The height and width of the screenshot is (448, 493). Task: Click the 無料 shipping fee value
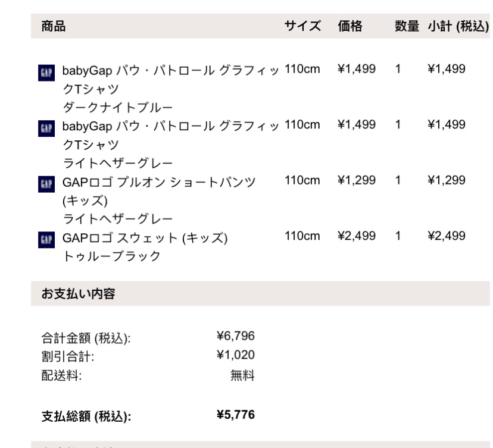click(x=242, y=375)
